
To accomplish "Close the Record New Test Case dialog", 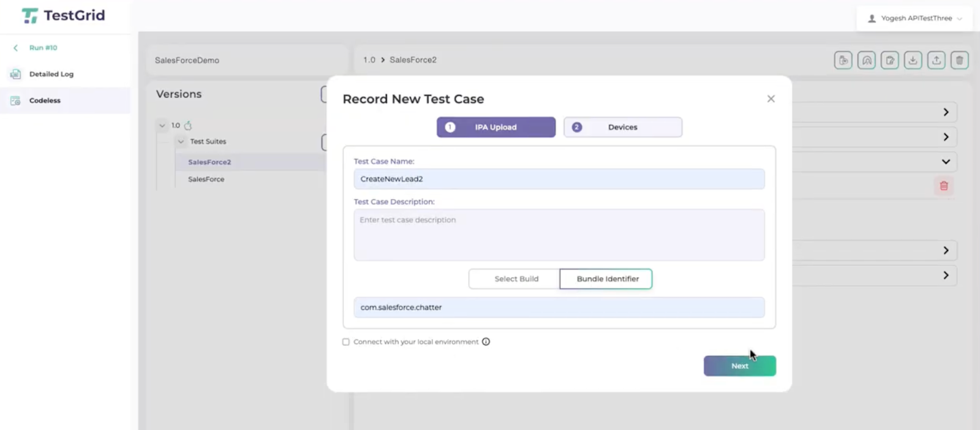I will [771, 99].
